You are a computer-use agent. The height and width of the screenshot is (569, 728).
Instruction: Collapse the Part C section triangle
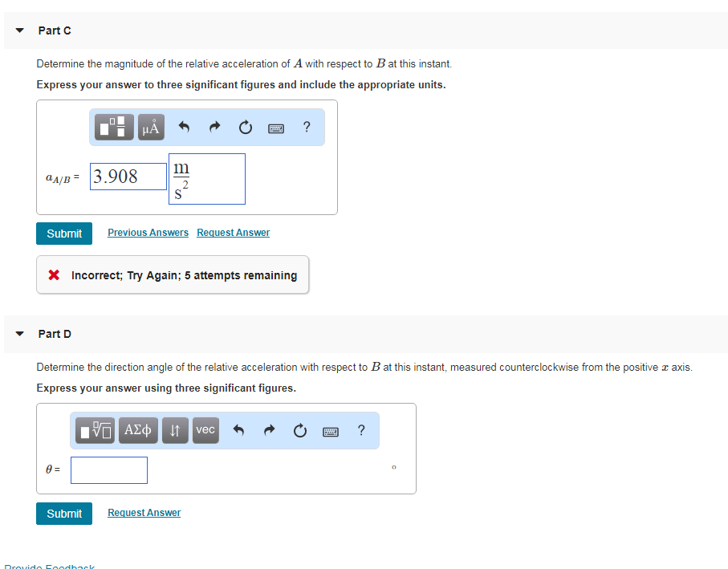pyautogui.click(x=19, y=30)
